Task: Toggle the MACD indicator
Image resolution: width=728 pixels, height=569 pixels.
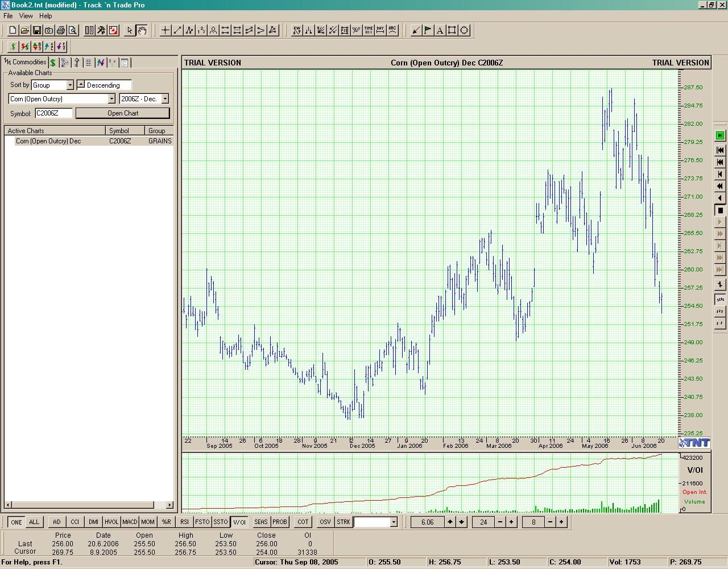Action: (x=130, y=522)
